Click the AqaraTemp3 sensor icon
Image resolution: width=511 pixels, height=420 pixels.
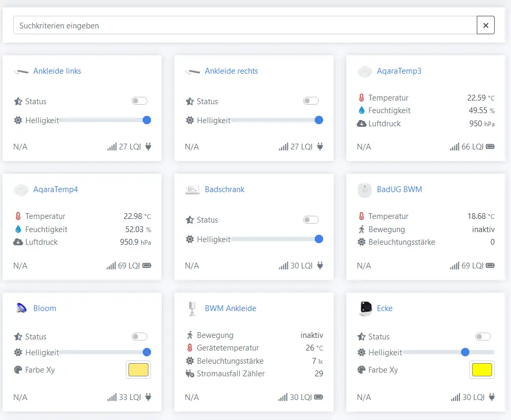click(x=365, y=72)
